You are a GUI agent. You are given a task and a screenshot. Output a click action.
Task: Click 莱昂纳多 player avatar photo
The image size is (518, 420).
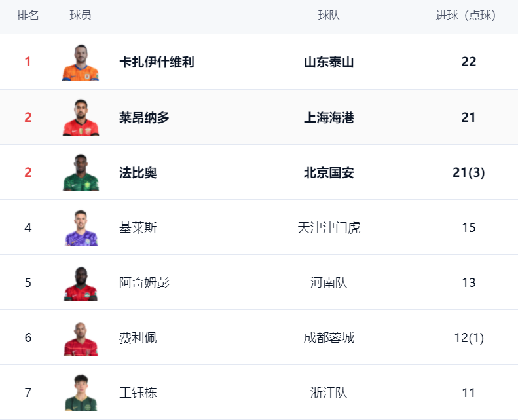81,117
